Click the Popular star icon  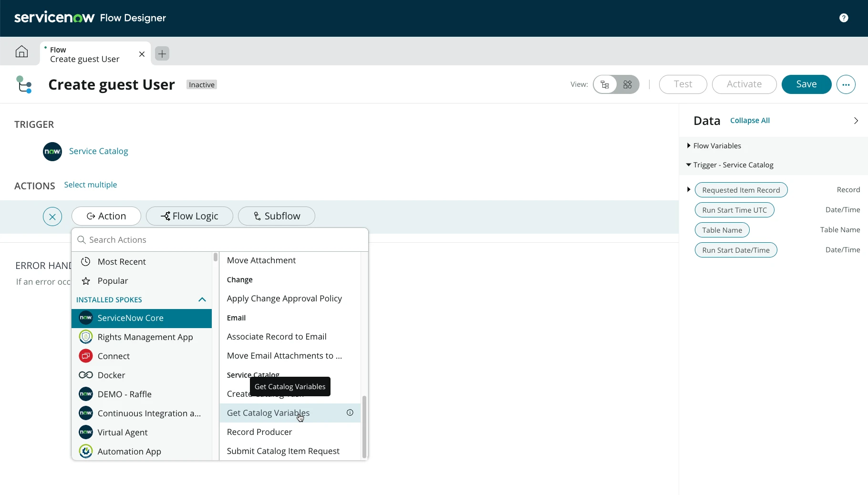pos(85,280)
